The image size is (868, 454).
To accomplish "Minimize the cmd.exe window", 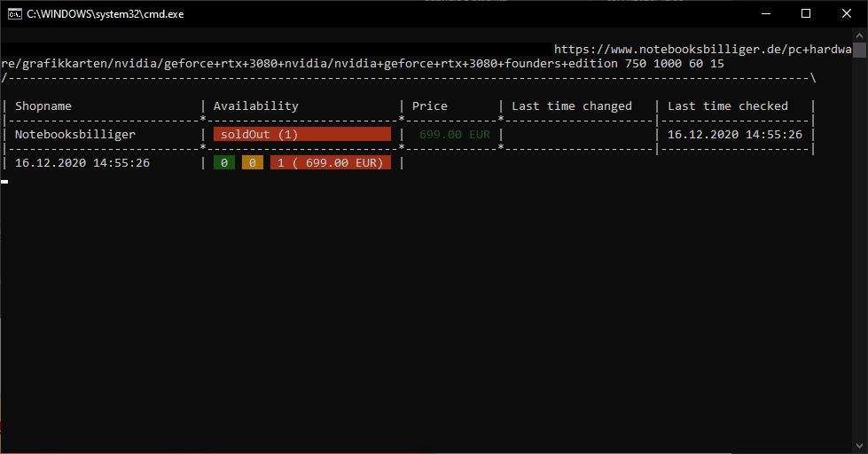I will pyautogui.click(x=764, y=13).
